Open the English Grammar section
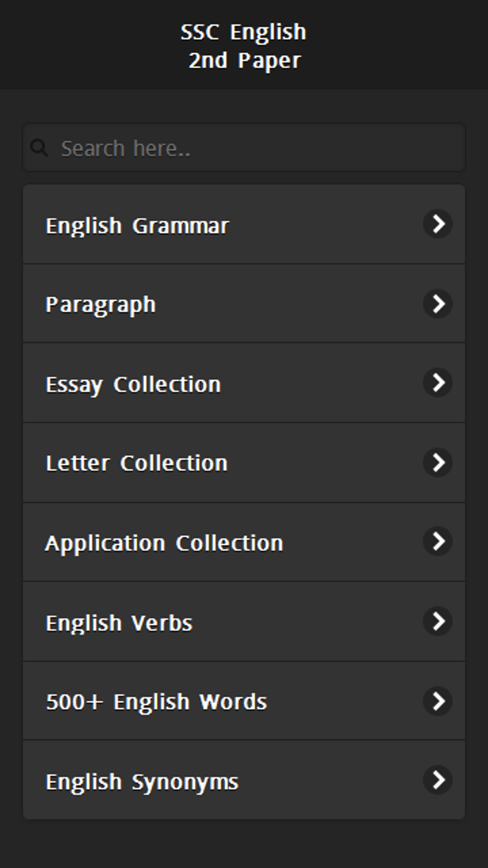 (x=137, y=225)
